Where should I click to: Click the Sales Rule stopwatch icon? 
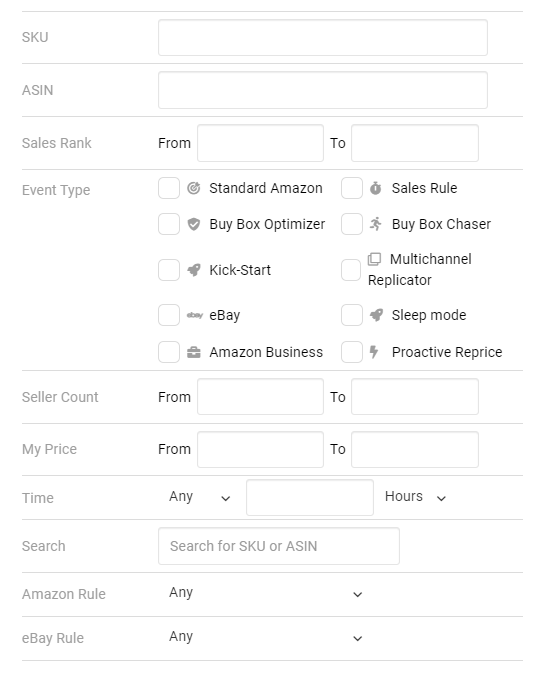376,188
